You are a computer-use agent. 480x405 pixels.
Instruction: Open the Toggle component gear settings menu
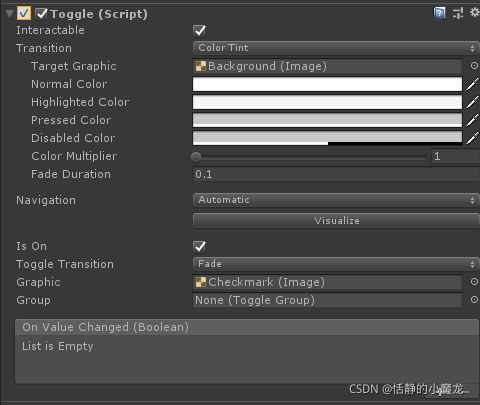(x=475, y=13)
